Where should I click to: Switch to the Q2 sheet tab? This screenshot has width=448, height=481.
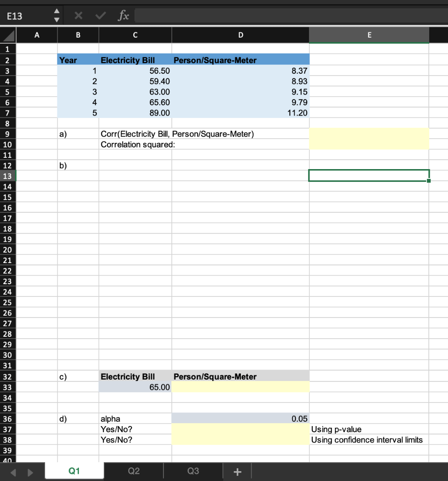(x=133, y=471)
